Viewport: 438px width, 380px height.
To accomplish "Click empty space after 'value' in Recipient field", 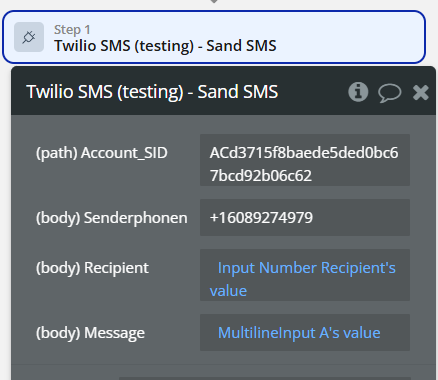I will click(x=327, y=291).
